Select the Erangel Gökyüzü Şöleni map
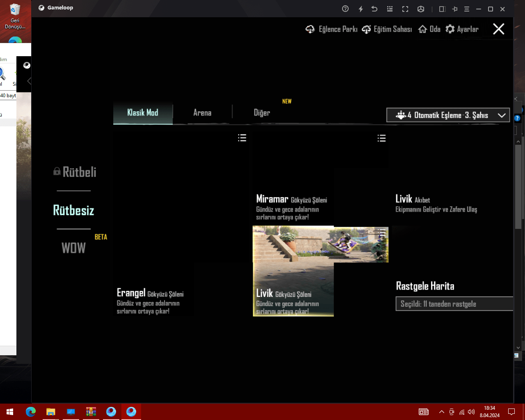This screenshot has width=525, height=420. click(x=181, y=224)
